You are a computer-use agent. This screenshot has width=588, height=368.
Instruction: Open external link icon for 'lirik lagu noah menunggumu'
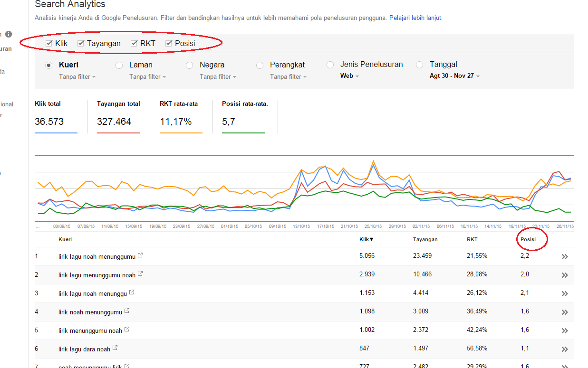click(x=140, y=256)
